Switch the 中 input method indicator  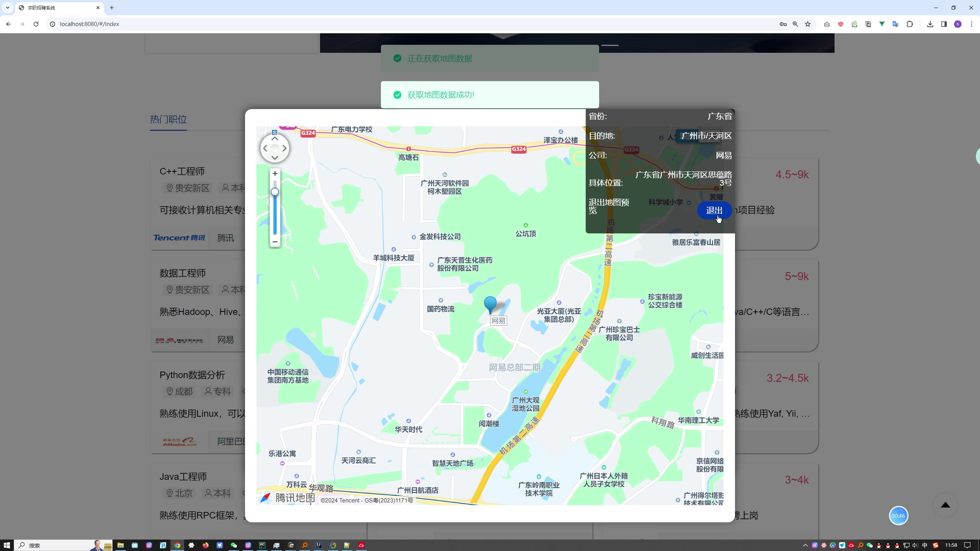[x=925, y=545]
